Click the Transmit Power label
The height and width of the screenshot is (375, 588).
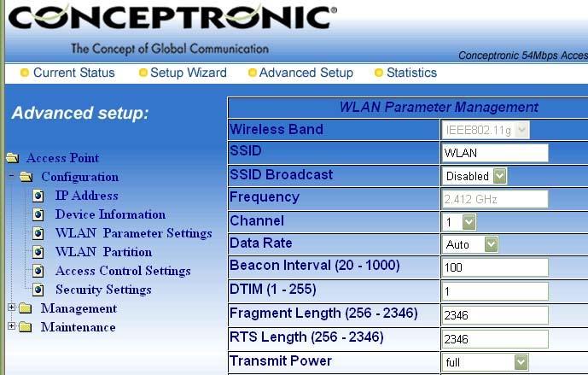[281, 360]
